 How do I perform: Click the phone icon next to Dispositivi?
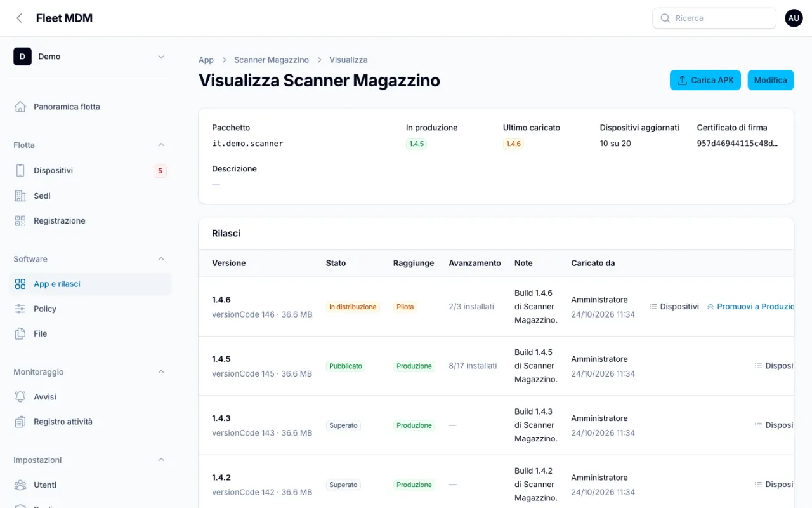20,170
